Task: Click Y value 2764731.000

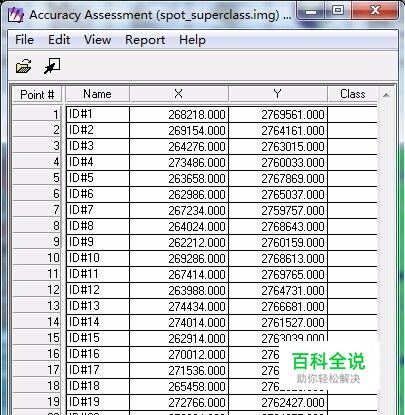Action: pos(278,290)
